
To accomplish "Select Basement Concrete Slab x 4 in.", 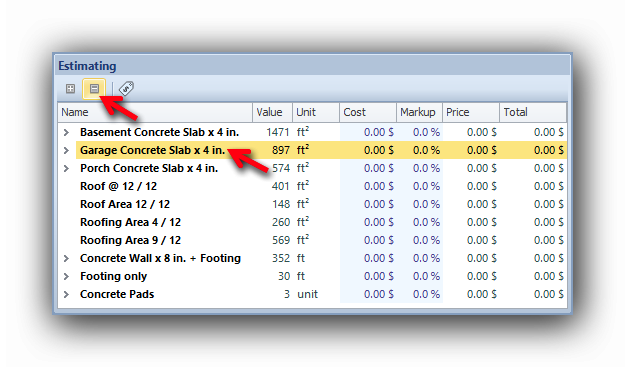I will click(x=159, y=132).
